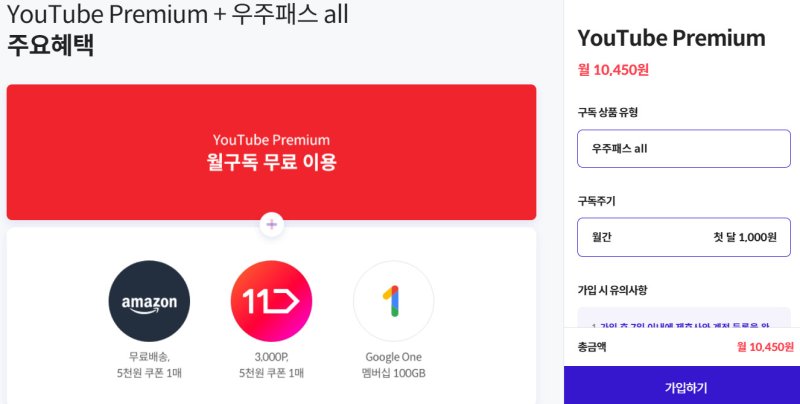Viewport: 800px width, 404px height.
Task: Click the 구독 상품 유형 label
Action: [607, 112]
